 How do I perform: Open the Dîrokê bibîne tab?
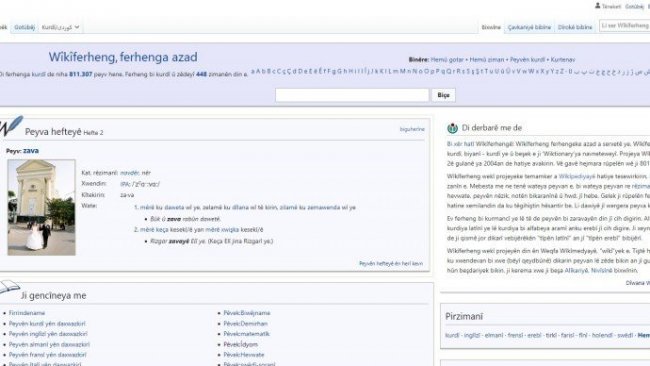click(x=575, y=27)
